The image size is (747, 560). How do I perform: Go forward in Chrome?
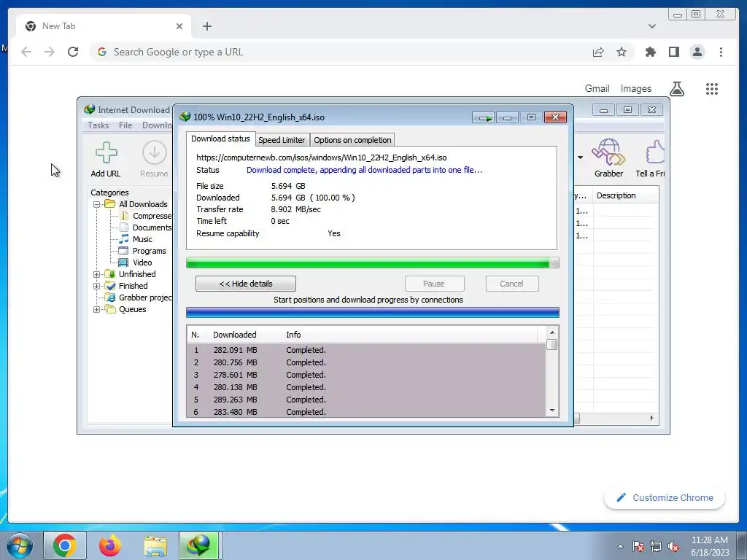pos(50,52)
